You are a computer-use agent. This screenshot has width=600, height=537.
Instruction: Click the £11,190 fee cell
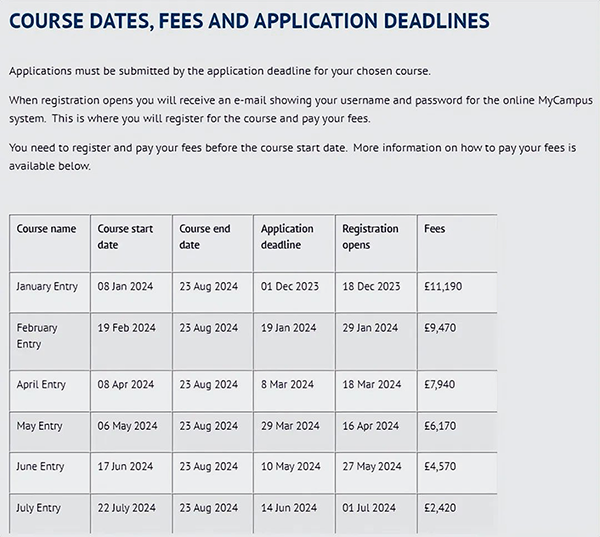tap(443, 286)
